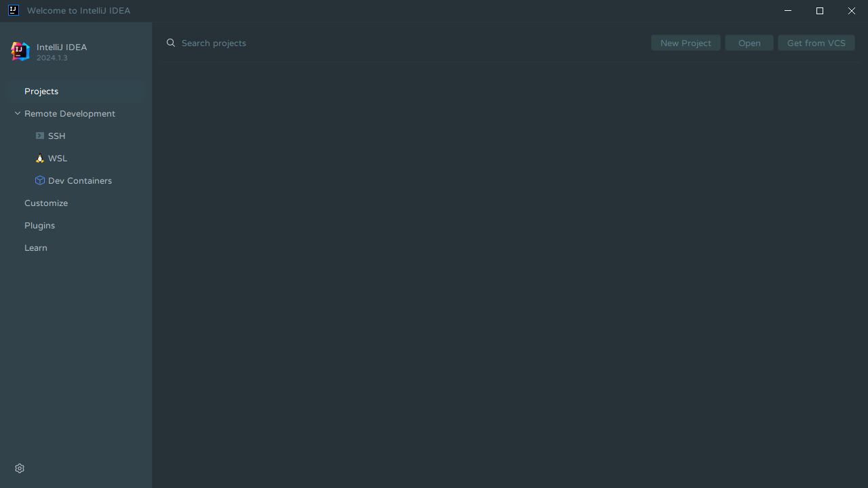Maximize the Welcome window
The height and width of the screenshot is (488, 868).
pyautogui.click(x=820, y=11)
